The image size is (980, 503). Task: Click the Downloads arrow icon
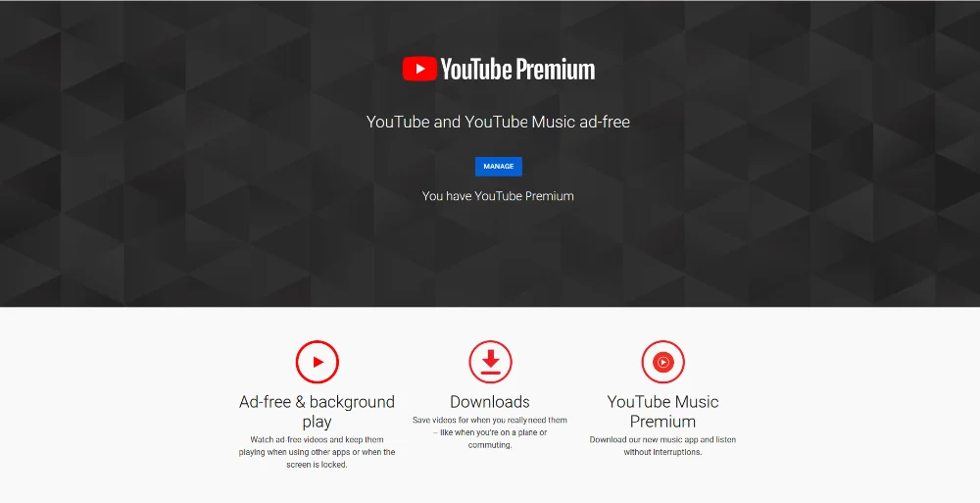pos(491,362)
